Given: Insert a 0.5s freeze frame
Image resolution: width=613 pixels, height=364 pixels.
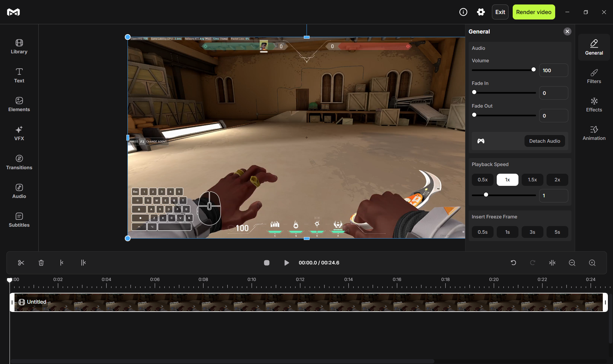Looking at the screenshot, I should click(x=482, y=232).
